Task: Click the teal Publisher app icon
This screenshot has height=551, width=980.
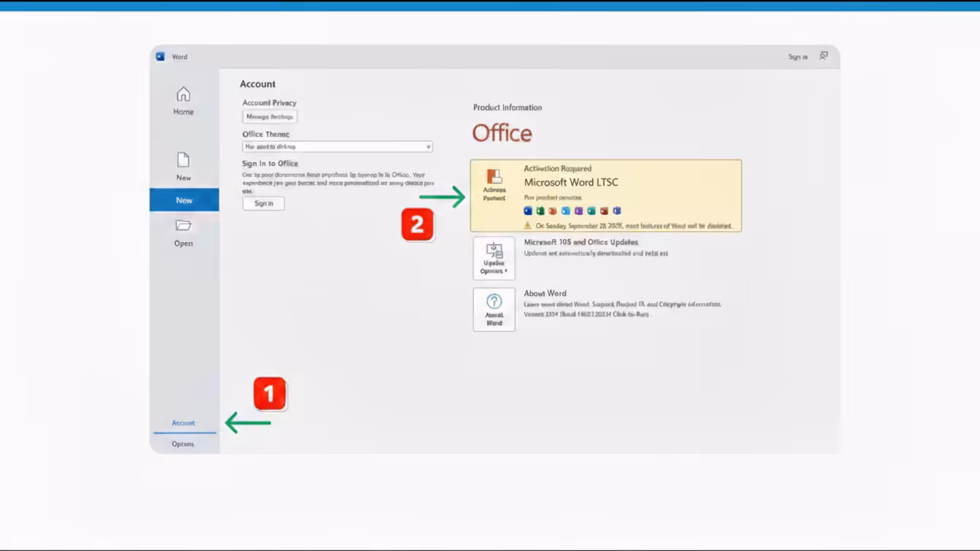Action: coord(591,211)
